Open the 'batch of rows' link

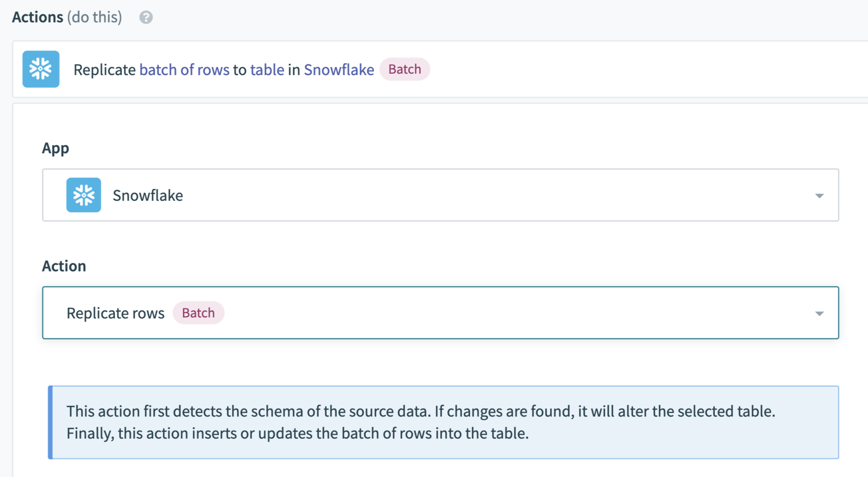pyautogui.click(x=184, y=69)
